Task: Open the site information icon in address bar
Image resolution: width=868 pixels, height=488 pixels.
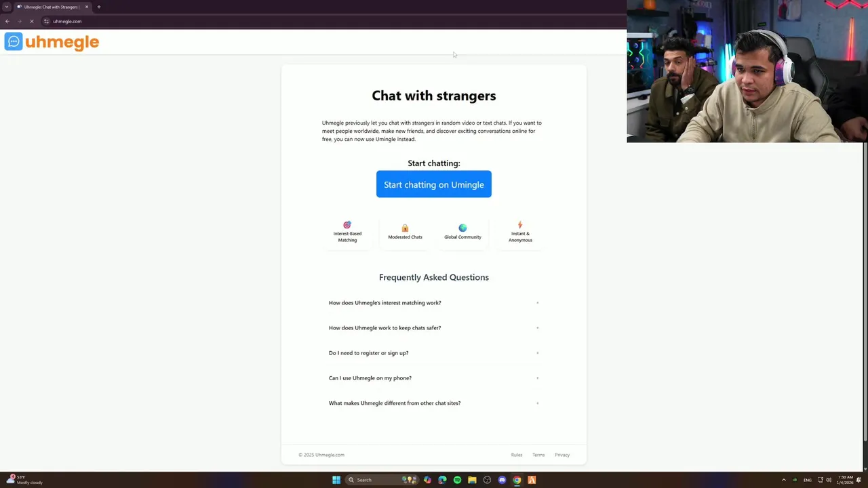Action: pos(46,21)
